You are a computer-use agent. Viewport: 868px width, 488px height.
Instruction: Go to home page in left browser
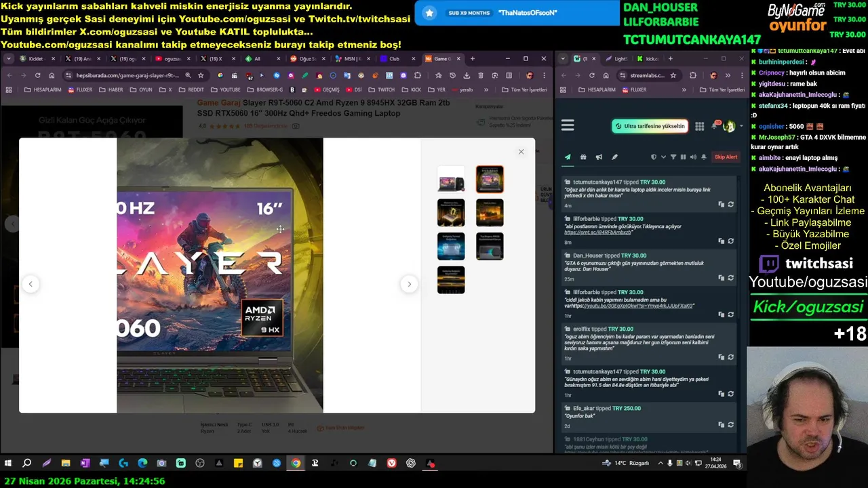tap(52, 75)
